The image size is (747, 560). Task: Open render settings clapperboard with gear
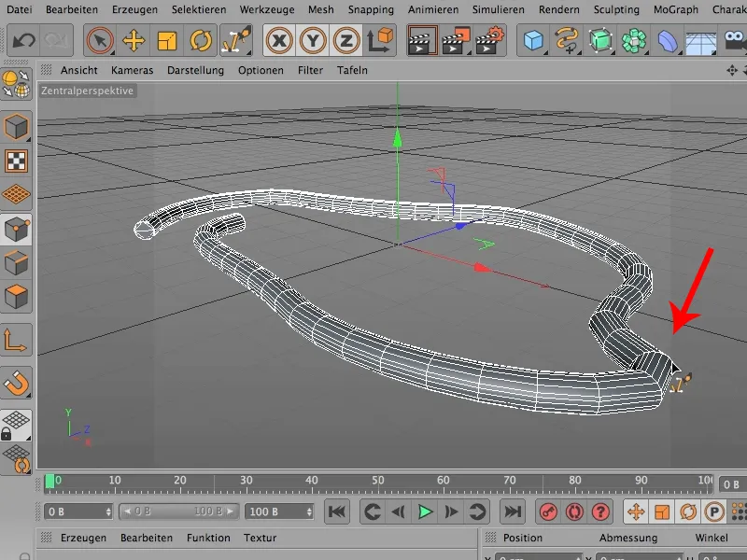click(x=489, y=40)
